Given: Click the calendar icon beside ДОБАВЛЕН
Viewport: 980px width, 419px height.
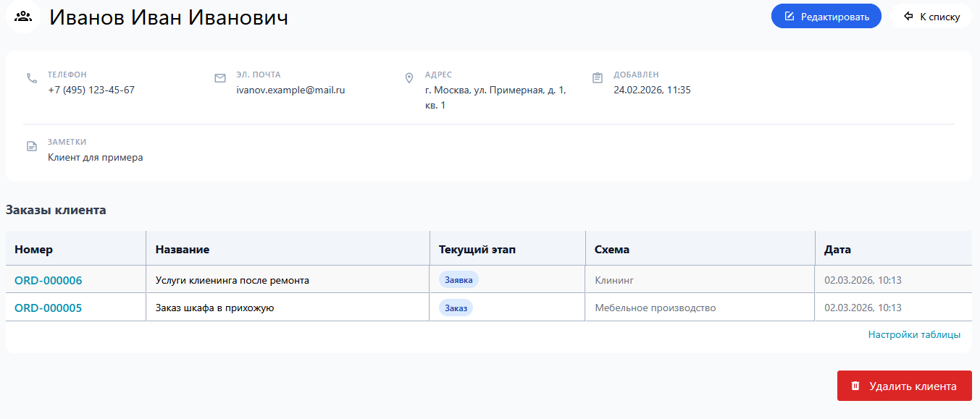Looking at the screenshot, I should (x=598, y=77).
